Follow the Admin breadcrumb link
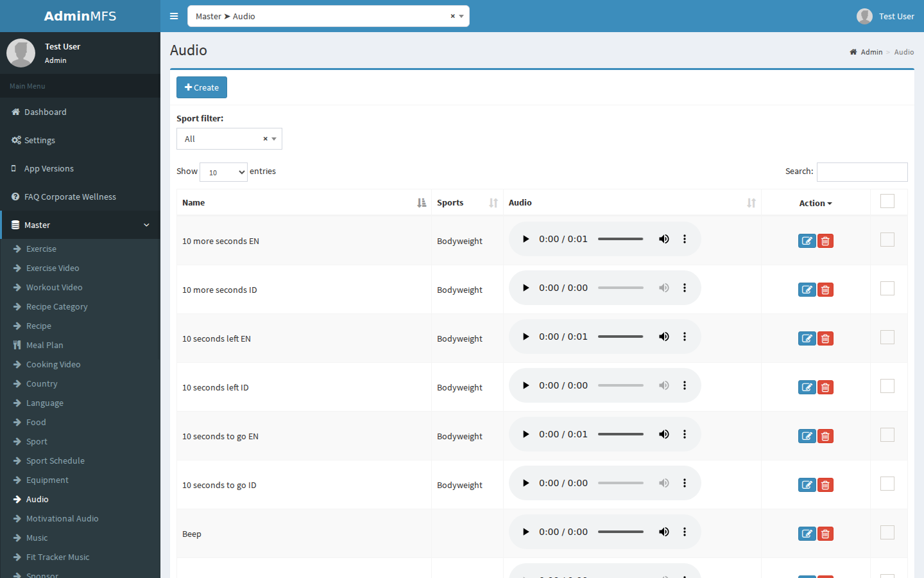This screenshot has height=578, width=924. 871,52
